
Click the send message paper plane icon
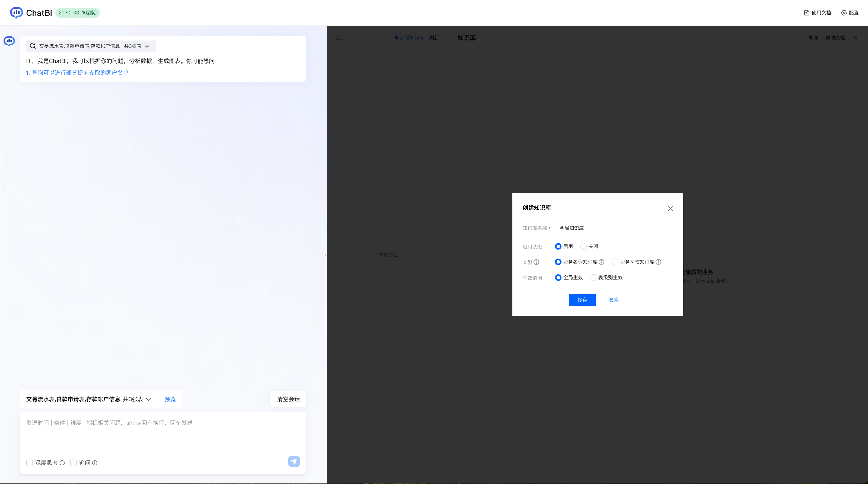tap(294, 461)
